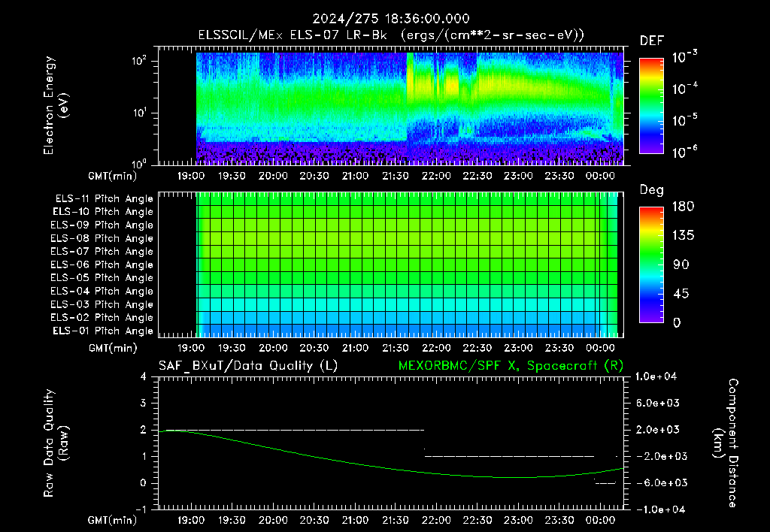Click the 135 value on Deg scale
This screenshot has height=532, width=770.
click(x=683, y=236)
